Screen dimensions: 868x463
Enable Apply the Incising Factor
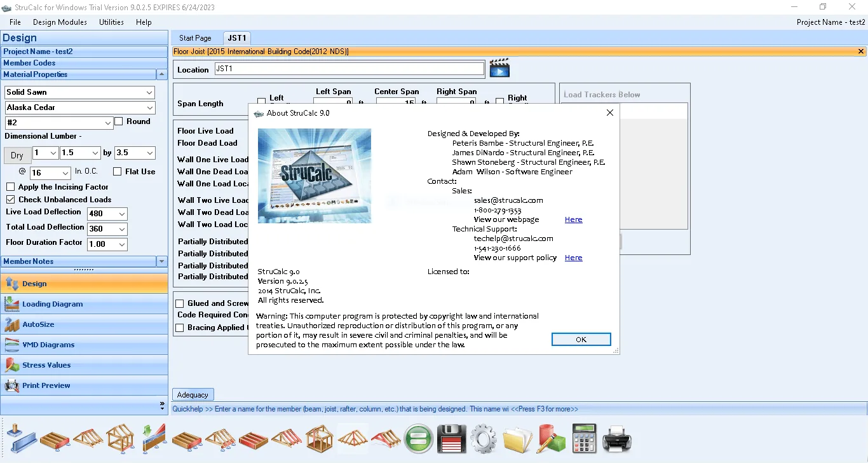10,187
